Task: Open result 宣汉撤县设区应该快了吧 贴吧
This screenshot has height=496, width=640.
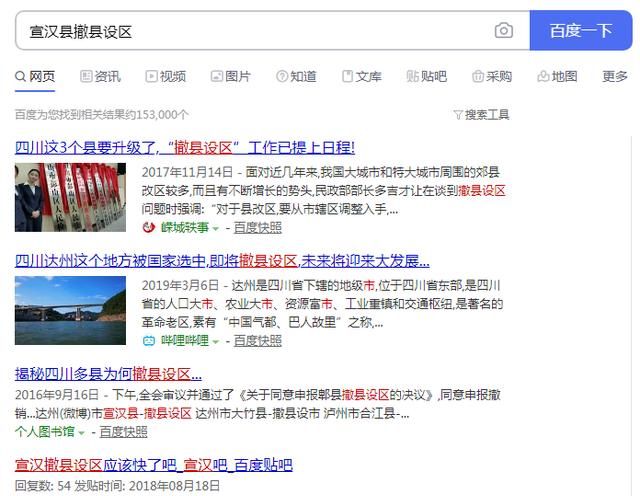Action: (x=153, y=465)
